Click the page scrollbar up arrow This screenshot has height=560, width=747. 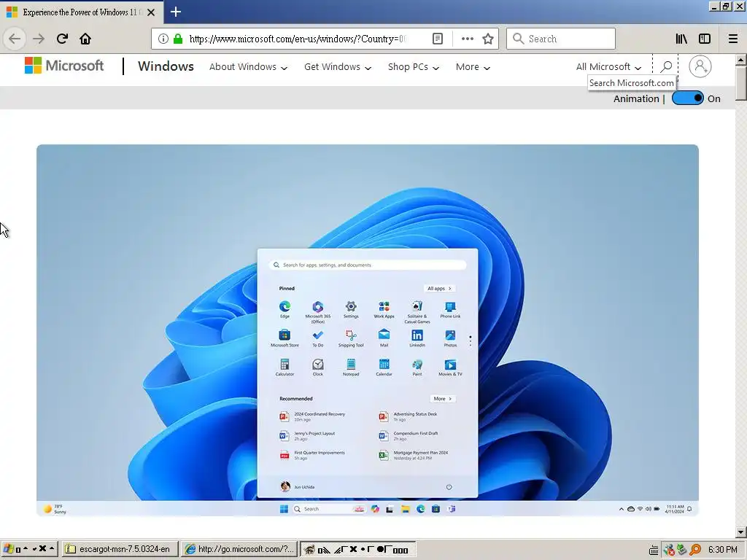coord(741,60)
